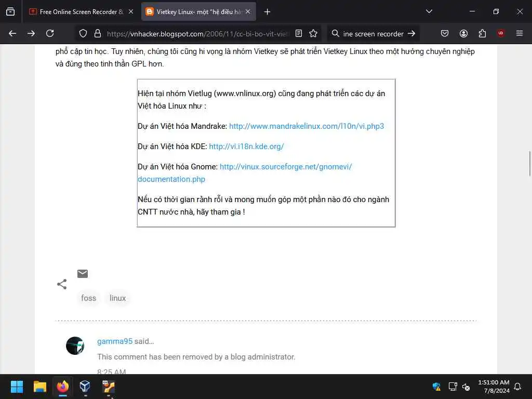Open a new tab with plus button
This screenshot has width=532, height=399.
pos(267,12)
